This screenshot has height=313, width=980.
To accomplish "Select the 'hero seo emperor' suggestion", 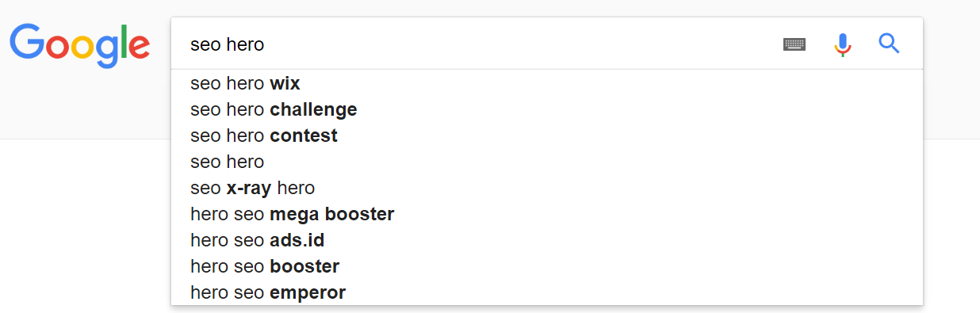I will pyautogui.click(x=547, y=292).
